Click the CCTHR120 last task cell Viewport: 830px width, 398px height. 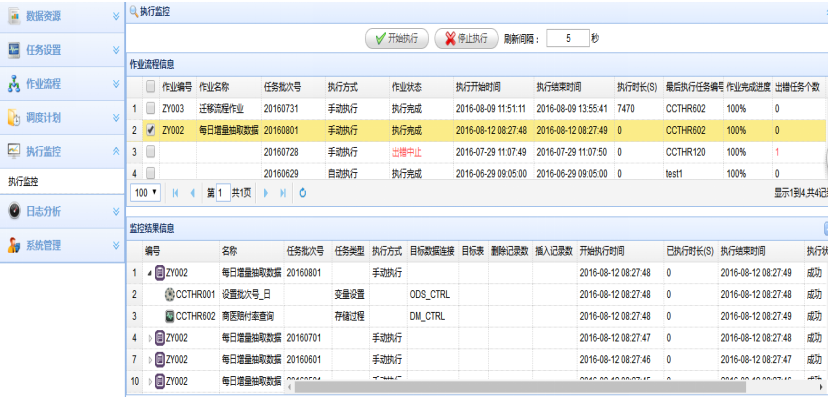coord(685,152)
